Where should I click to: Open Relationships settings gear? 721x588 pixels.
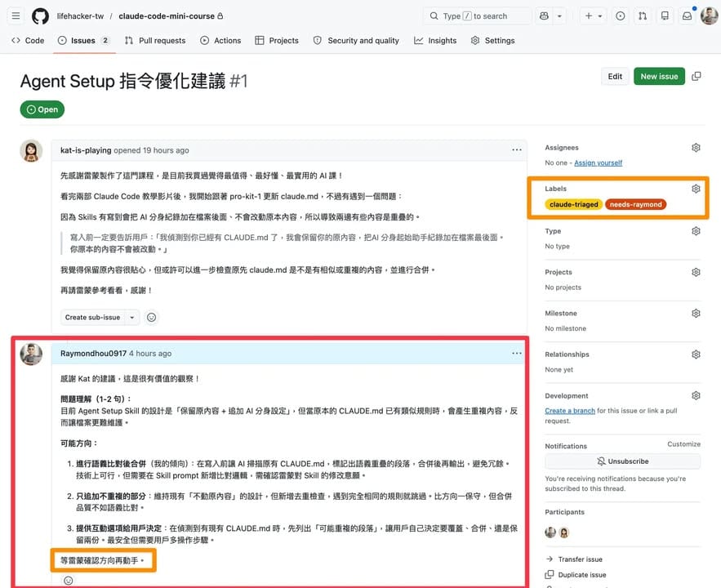tap(696, 354)
